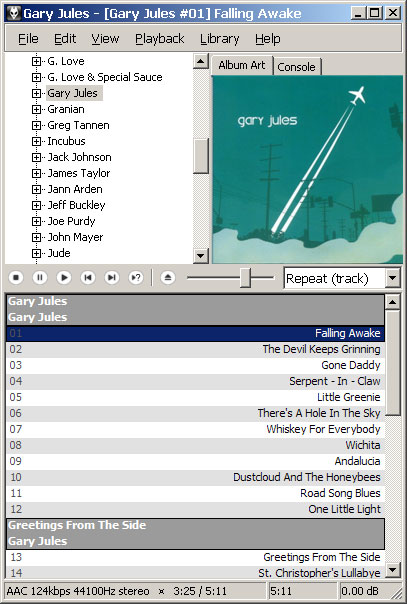Open the Library menu
The image size is (407, 604).
point(219,39)
